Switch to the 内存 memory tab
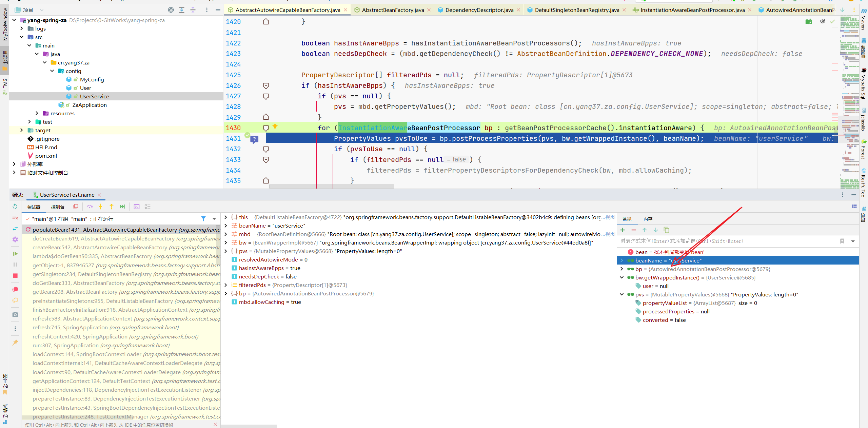The width and height of the screenshot is (868, 428). click(648, 219)
